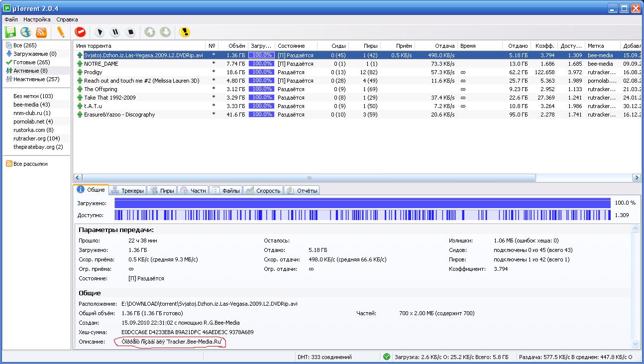Select label Без метки (103)

pos(33,96)
